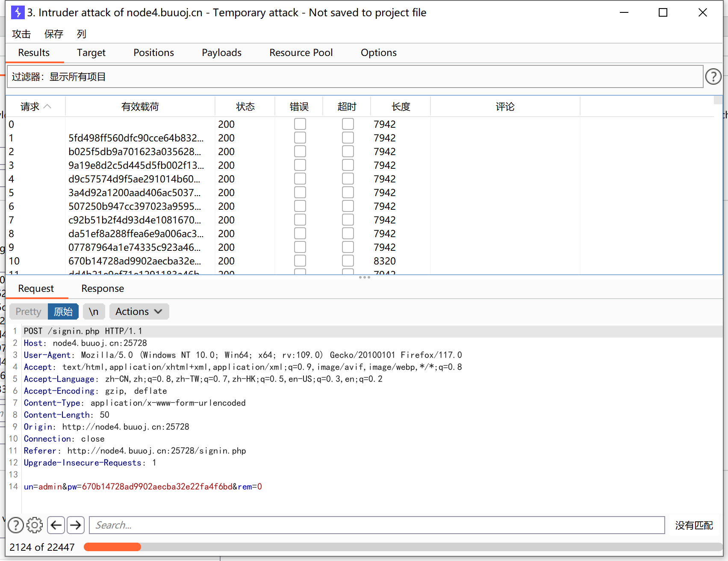This screenshot has height=561, width=728.
Task: Maximize the Intruder attack window
Action: point(663,12)
